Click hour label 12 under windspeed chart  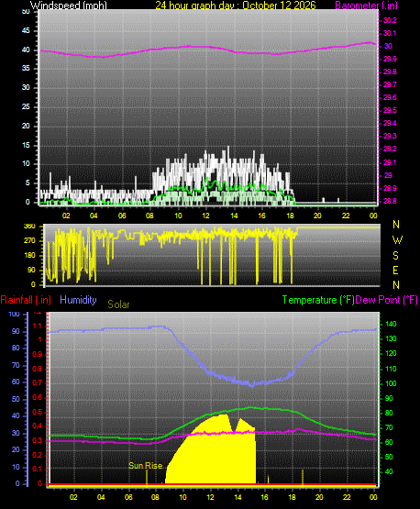[205, 216]
